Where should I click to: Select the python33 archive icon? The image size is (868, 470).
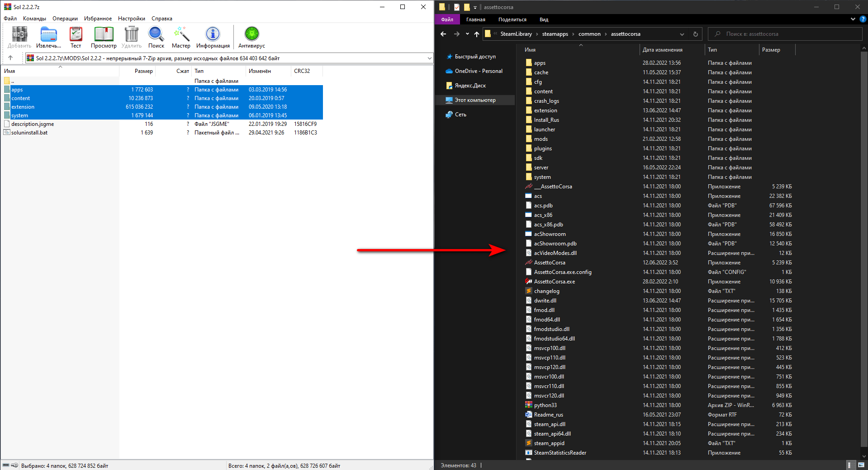[528, 405]
